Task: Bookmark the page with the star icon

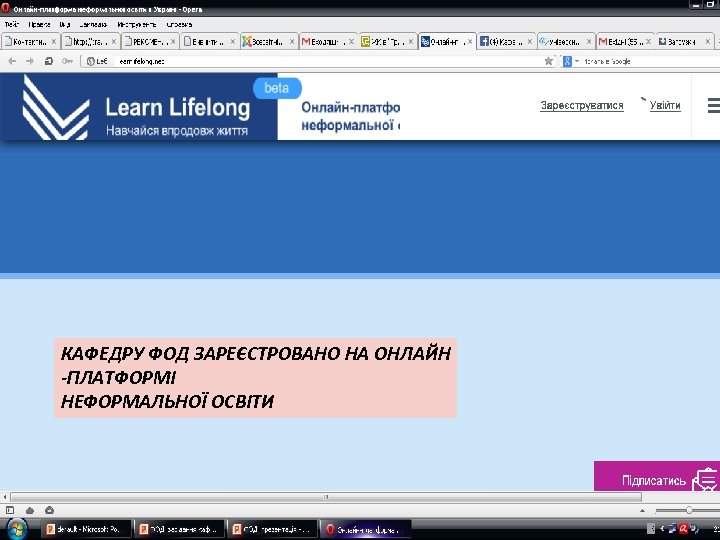Action: click(548, 61)
